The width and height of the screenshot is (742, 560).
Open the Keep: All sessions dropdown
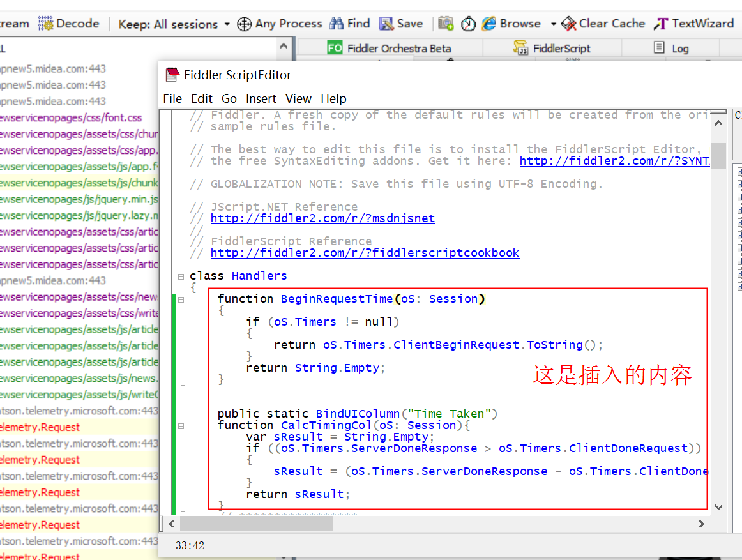coord(174,24)
